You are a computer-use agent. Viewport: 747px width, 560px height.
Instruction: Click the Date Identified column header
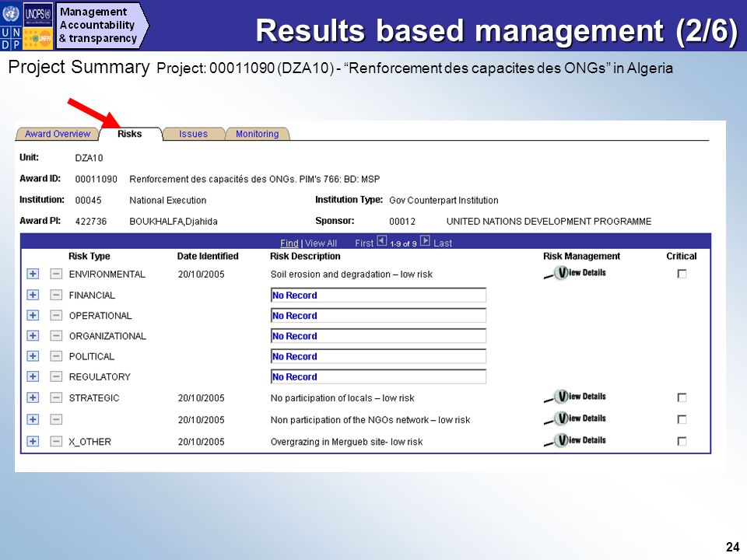[x=208, y=256]
